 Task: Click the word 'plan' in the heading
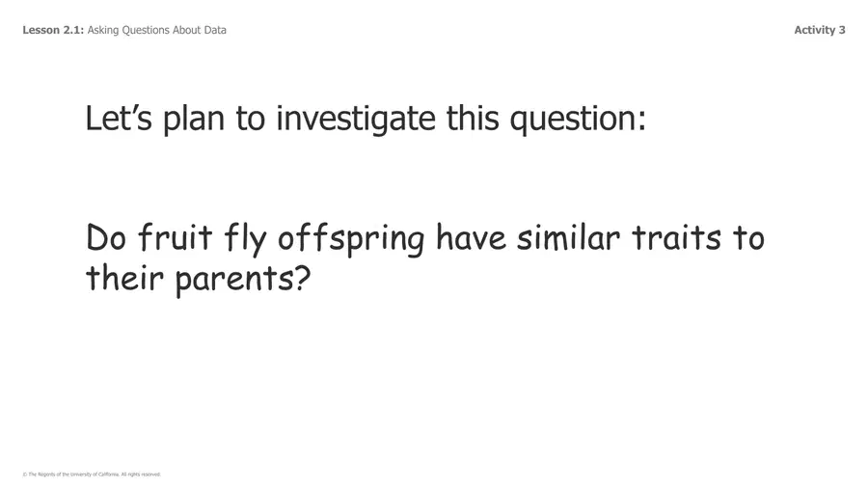coord(194,120)
